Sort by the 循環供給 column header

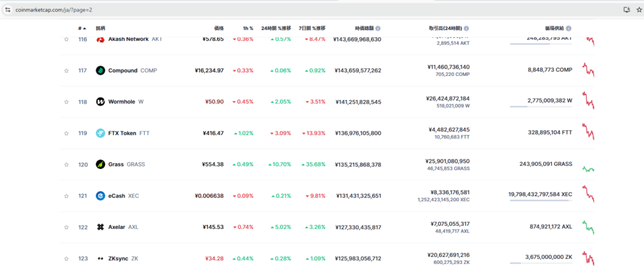tap(555, 28)
